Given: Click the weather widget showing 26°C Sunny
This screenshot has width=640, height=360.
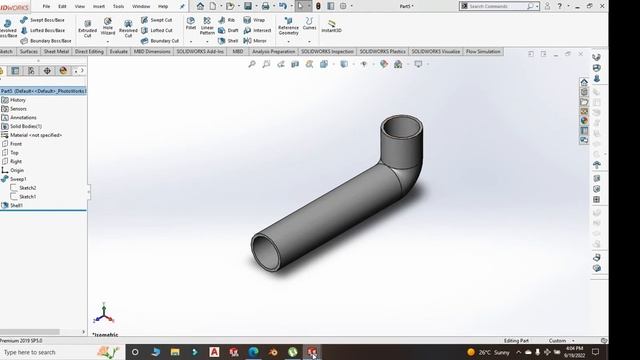Looking at the screenshot, I should click(x=488, y=352).
